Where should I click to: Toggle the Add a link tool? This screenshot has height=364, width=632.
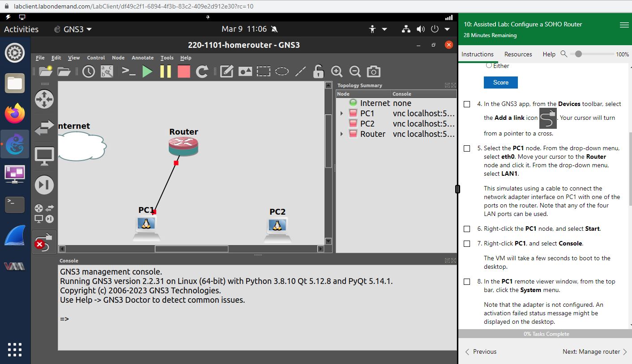pos(44,242)
